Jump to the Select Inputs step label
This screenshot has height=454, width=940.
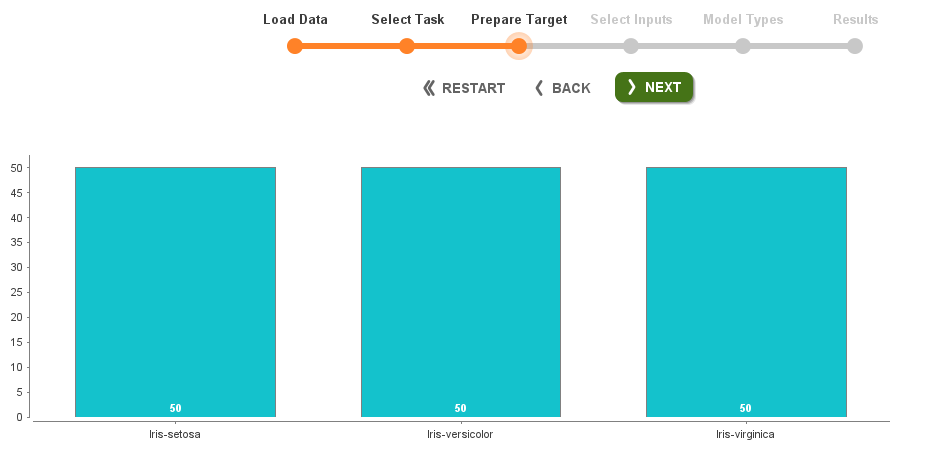631,19
